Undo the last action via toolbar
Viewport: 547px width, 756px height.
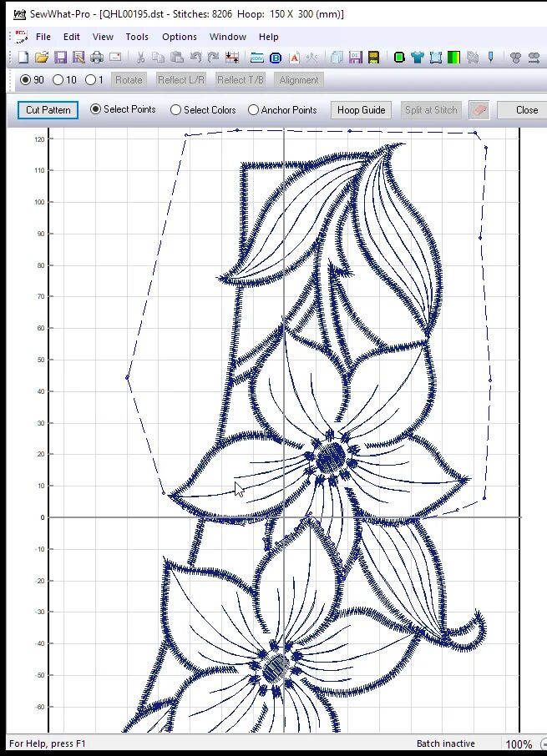[195, 58]
